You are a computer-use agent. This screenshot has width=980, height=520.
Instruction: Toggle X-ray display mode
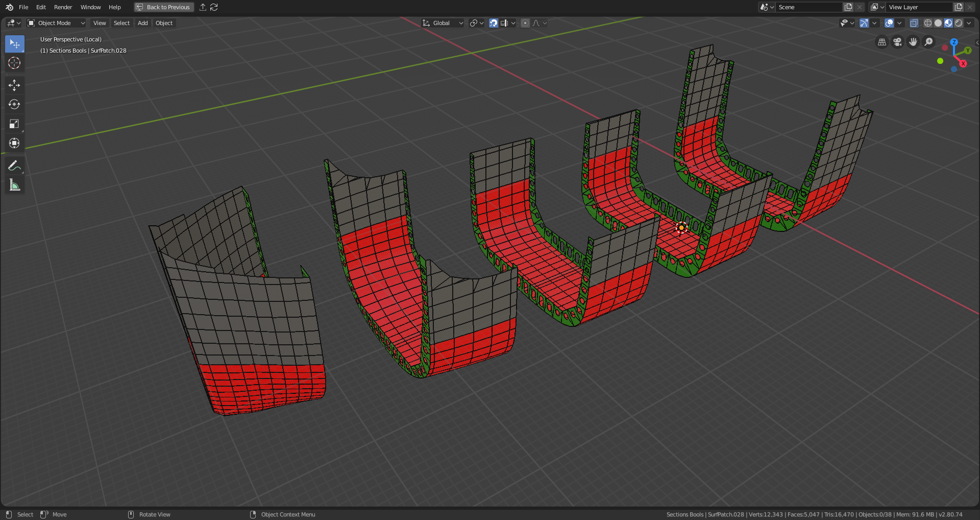[x=914, y=23]
